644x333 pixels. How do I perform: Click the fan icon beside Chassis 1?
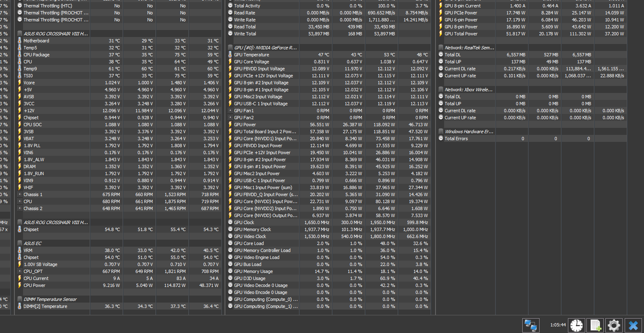[20, 194]
